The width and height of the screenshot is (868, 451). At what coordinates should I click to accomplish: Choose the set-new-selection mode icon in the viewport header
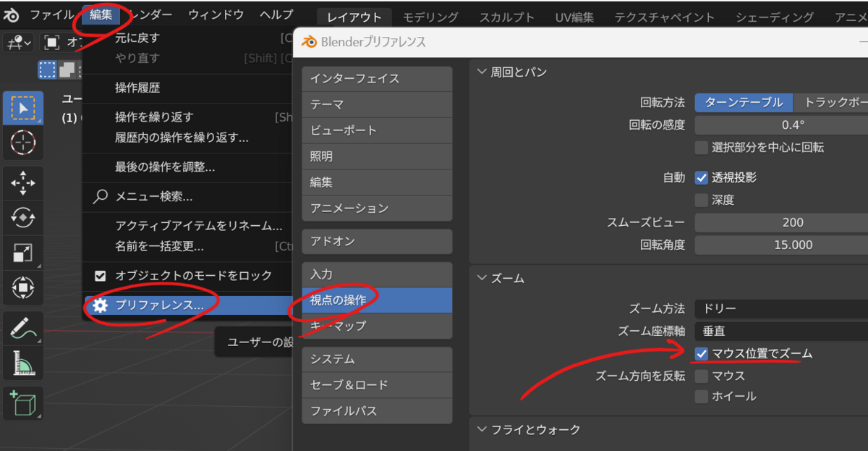point(47,69)
